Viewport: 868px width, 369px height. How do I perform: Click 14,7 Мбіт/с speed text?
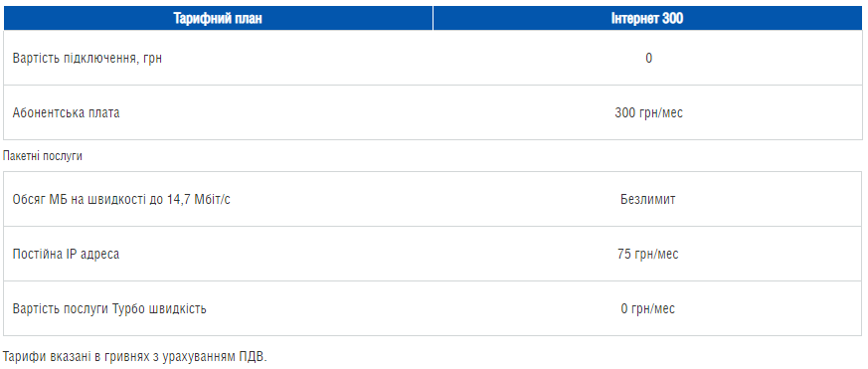coord(198,200)
